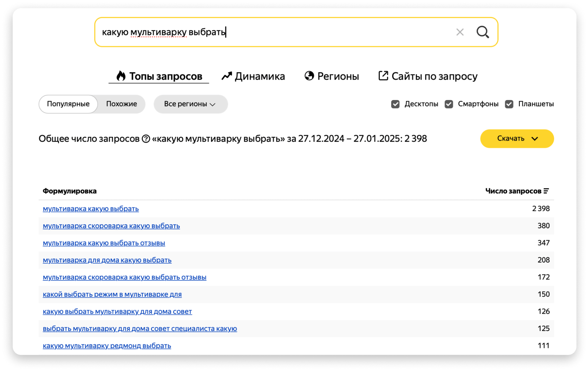Clear the search field with X icon
Screen dimensions: 588x371
(460, 32)
